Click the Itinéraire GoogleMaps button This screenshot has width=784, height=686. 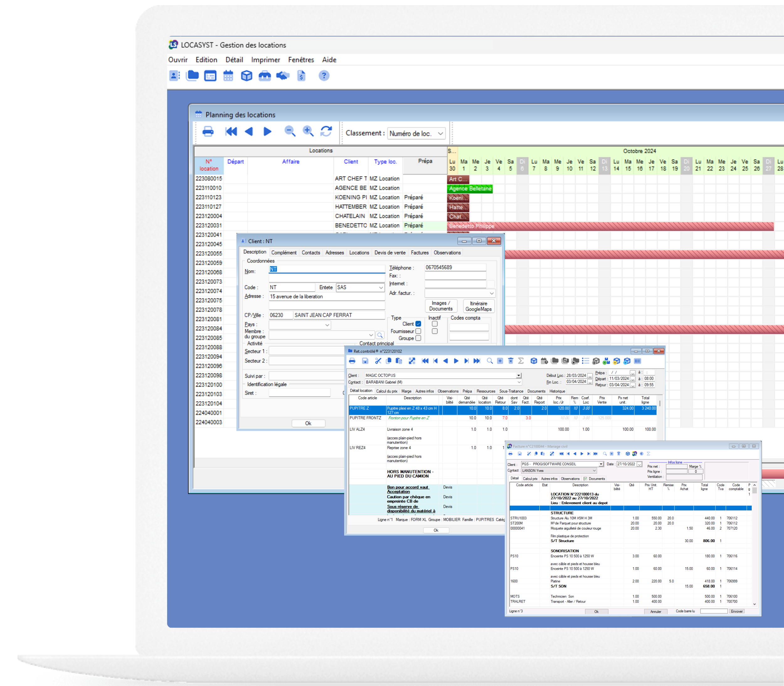tap(478, 306)
